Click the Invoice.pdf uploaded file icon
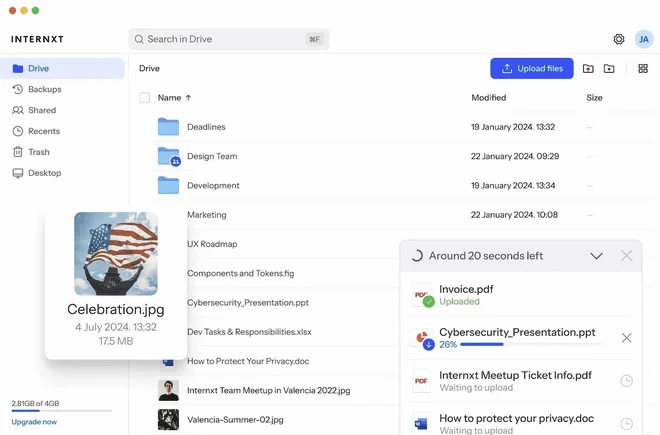The width and height of the screenshot is (660, 435). click(x=422, y=295)
